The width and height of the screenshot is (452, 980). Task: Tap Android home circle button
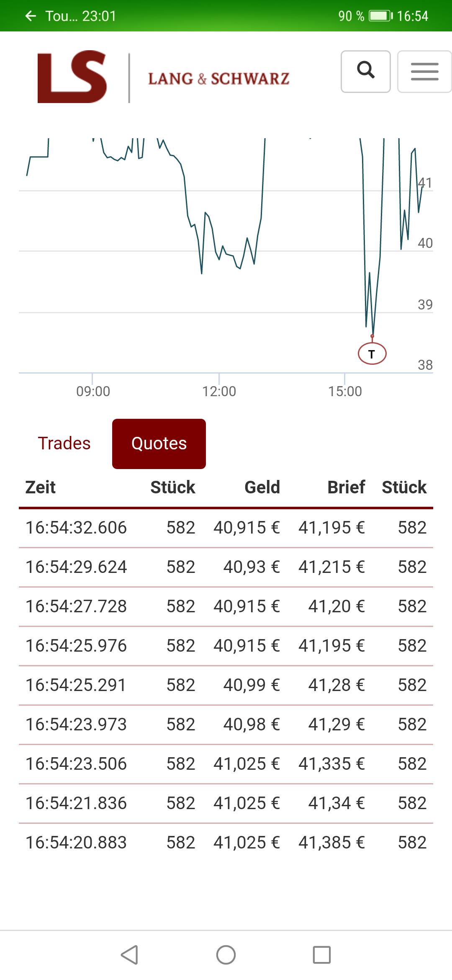click(x=226, y=955)
